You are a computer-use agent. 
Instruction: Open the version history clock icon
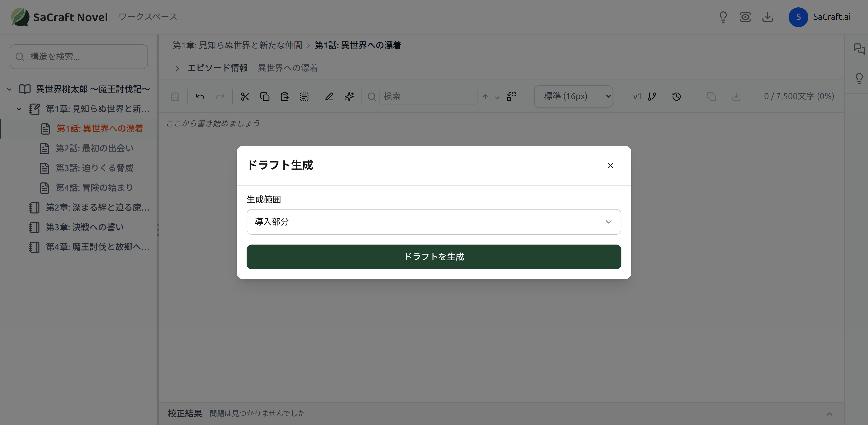(x=676, y=97)
